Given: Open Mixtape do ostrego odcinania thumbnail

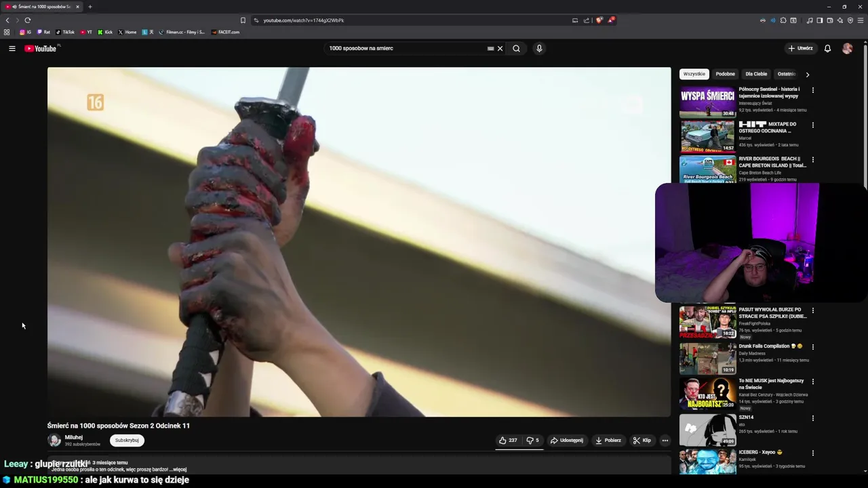Looking at the screenshot, I should [x=707, y=136].
